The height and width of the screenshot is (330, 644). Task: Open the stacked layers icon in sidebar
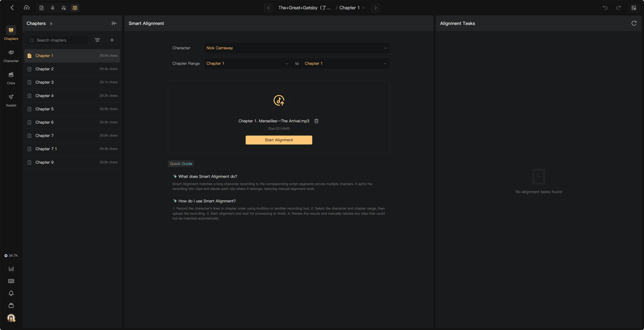11,305
